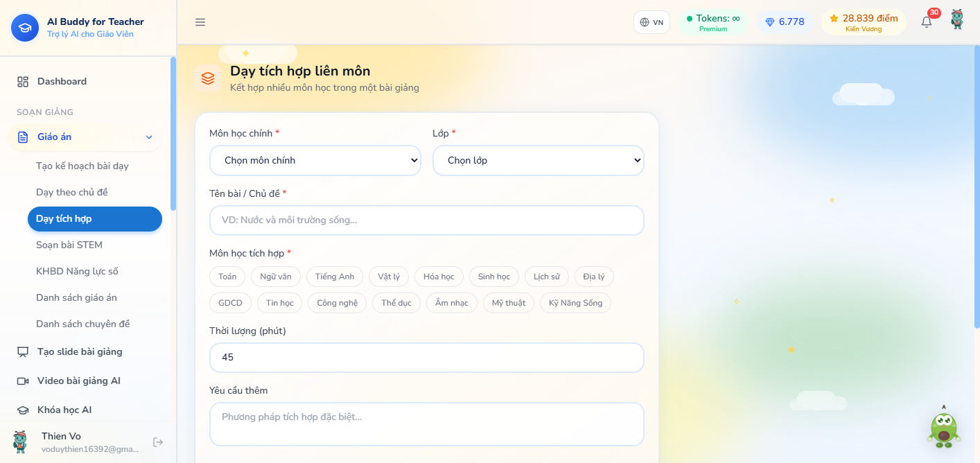Toggle the Tiếng Anh subject chip

335,277
